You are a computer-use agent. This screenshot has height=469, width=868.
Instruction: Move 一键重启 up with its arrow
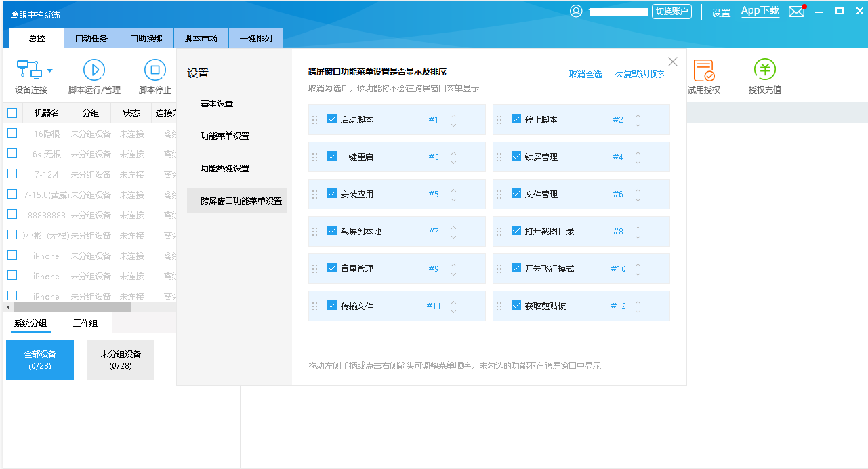coord(453,152)
